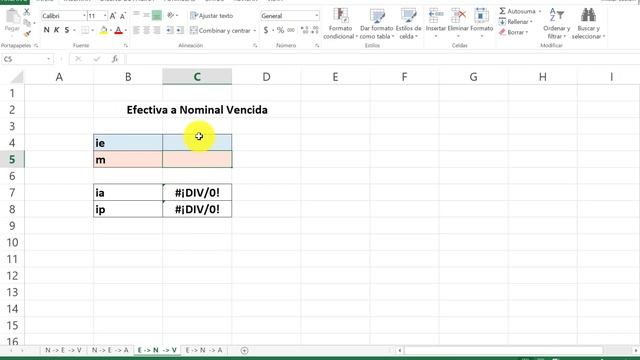640x360 pixels.
Task: Open Formato condicional menu
Action: (x=340, y=24)
